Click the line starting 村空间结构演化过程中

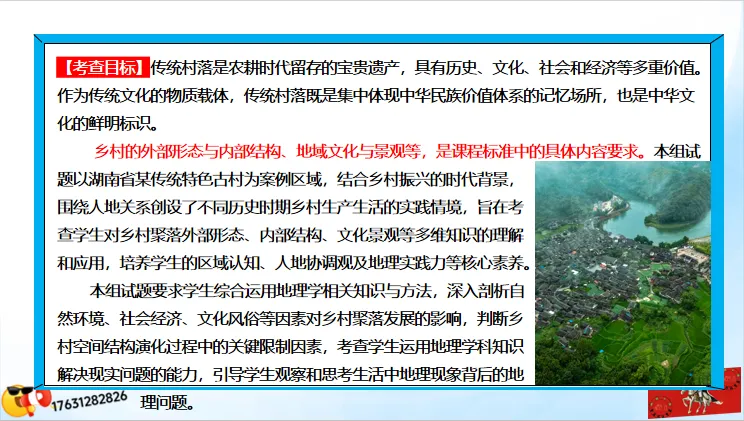[290, 346]
